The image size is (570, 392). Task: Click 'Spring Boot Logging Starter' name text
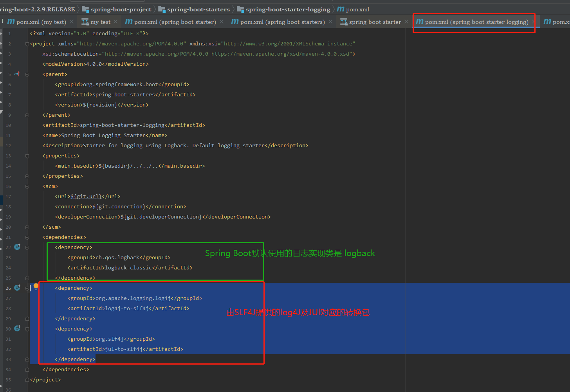[103, 135]
